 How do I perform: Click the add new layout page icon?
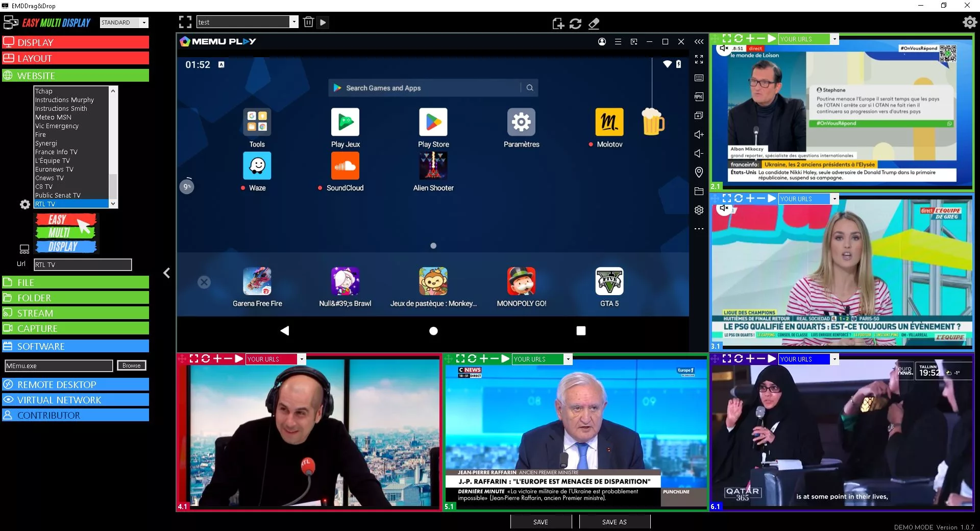[x=558, y=23]
